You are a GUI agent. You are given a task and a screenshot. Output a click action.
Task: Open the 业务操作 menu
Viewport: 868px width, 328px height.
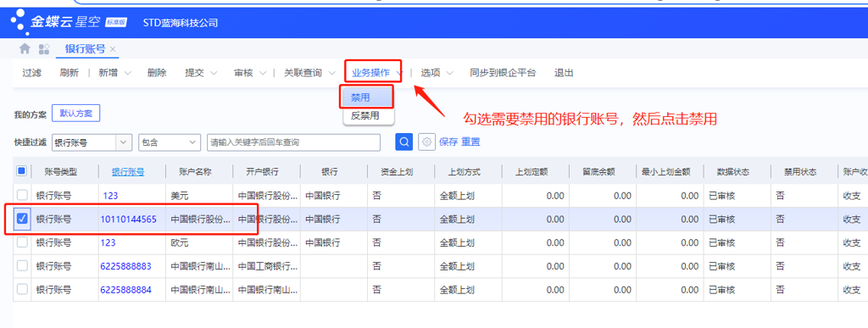click(x=372, y=72)
